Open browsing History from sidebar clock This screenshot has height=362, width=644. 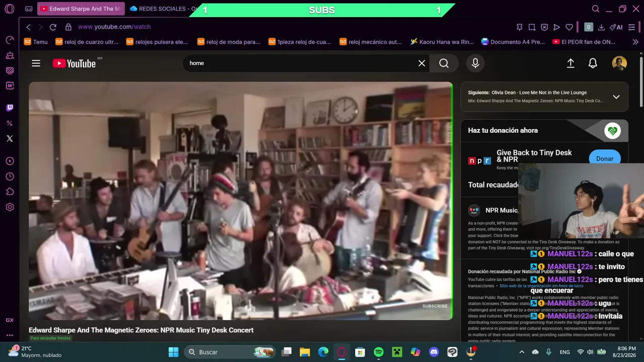pos(10,176)
